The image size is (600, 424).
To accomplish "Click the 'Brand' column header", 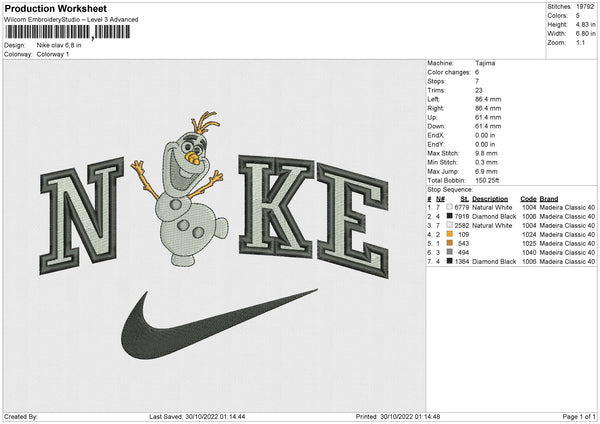I will pyautogui.click(x=549, y=199).
